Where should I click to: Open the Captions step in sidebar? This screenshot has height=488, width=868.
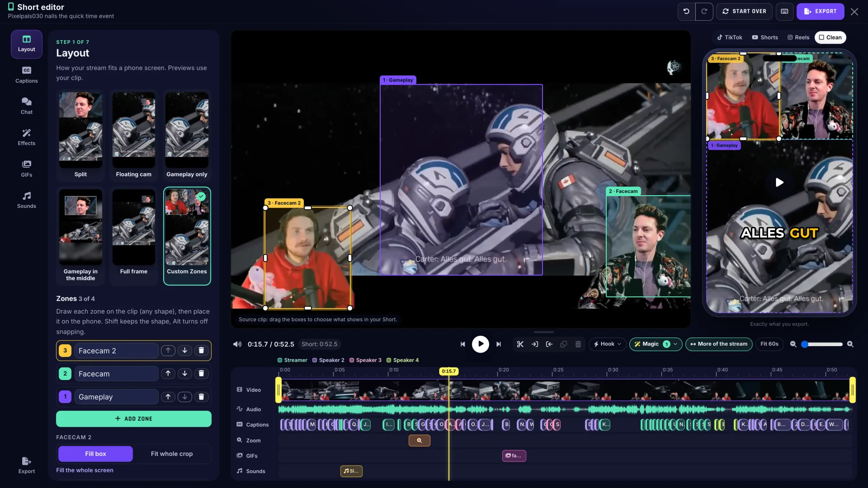pos(26,75)
